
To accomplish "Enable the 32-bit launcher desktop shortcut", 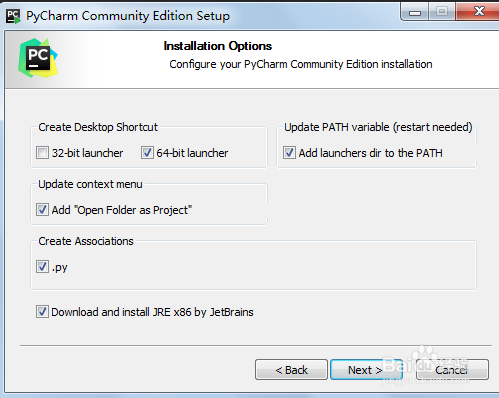I will click(x=42, y=153).
